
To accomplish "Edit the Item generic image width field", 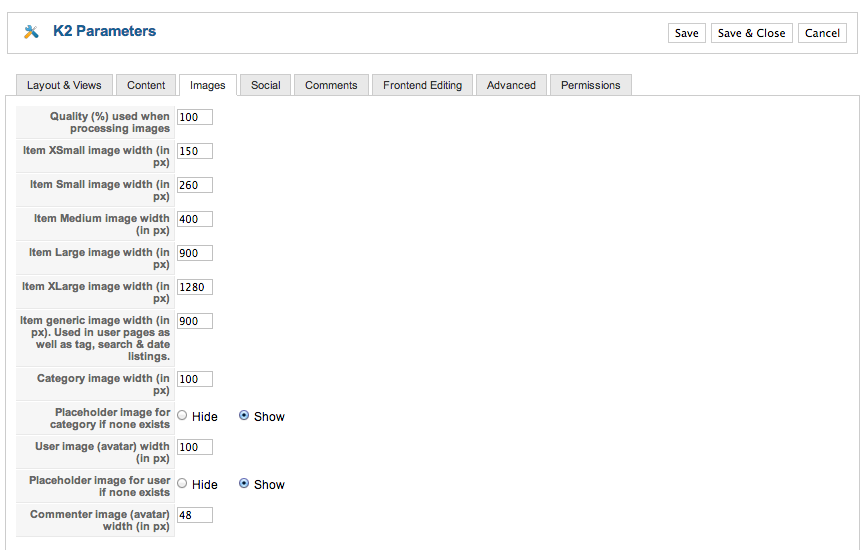I will [195, 321].
